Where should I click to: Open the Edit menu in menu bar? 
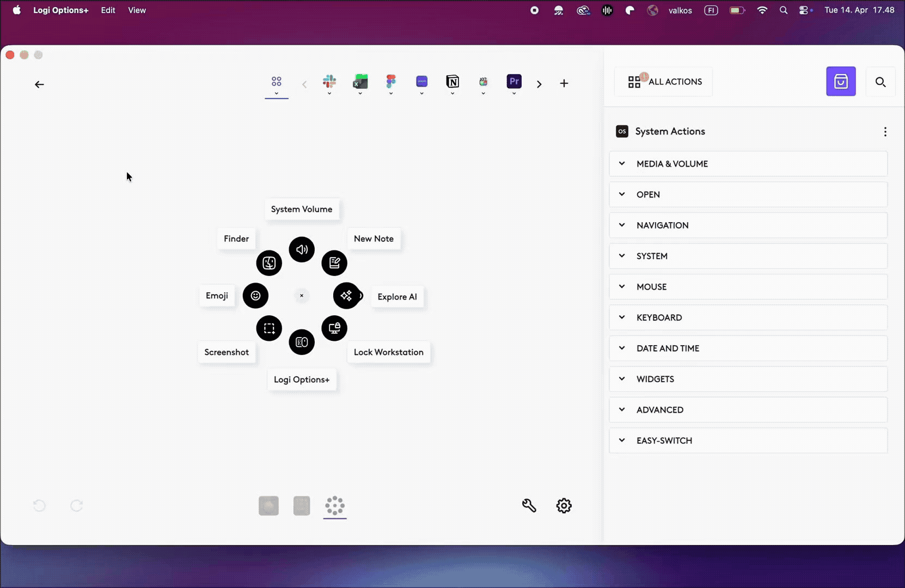coord(108,10)
